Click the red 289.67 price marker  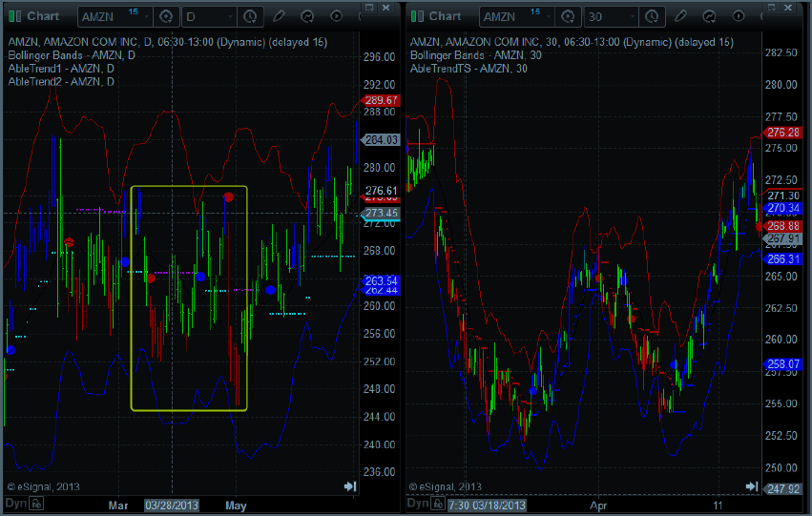tap(381, 100)
